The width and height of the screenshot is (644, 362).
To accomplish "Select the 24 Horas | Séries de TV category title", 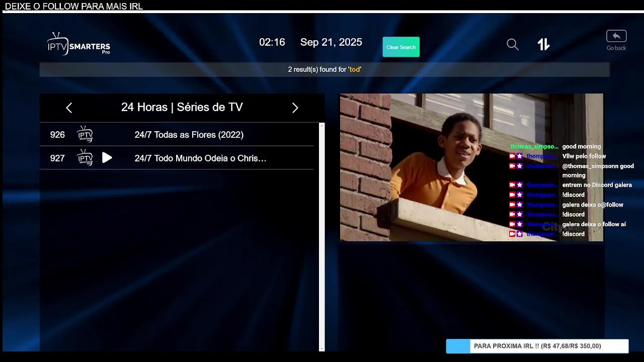I will 182,107.
